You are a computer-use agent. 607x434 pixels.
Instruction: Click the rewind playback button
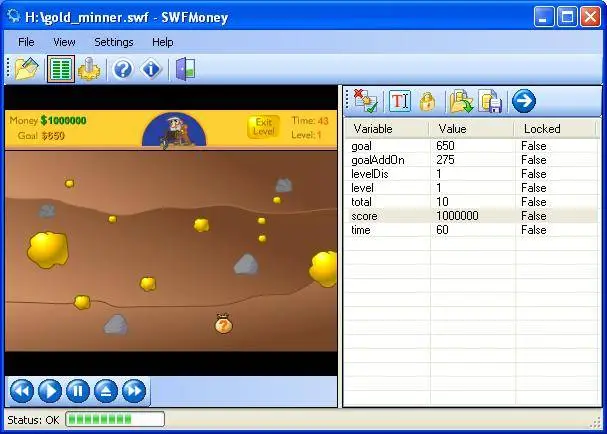tap(22, 391)
